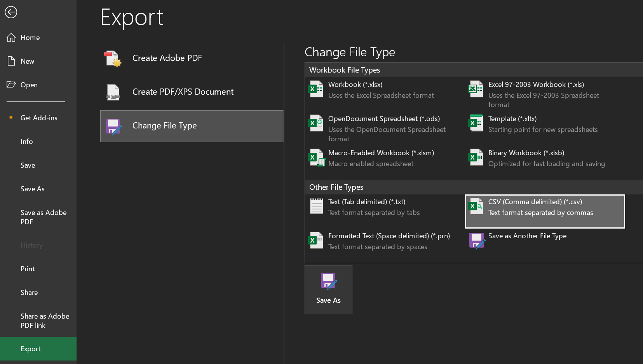Click the Workbook (*.xlsx) file icon

tap(316, 89)
